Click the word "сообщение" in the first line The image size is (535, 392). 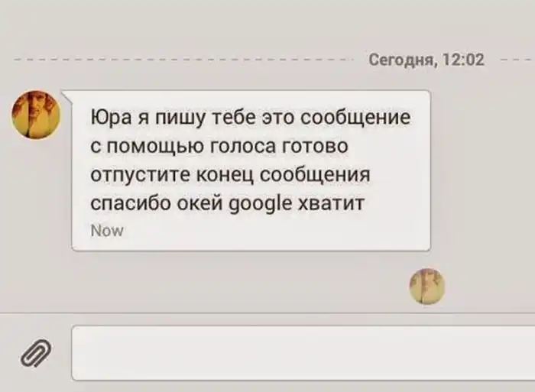click(355, 118)
